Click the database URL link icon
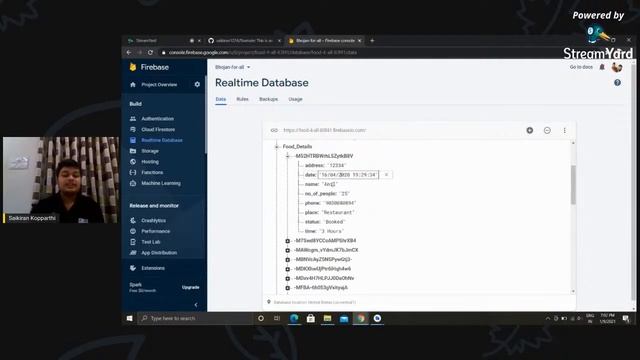The height and width of the screenshot is (360, 640). click(274, 130)
